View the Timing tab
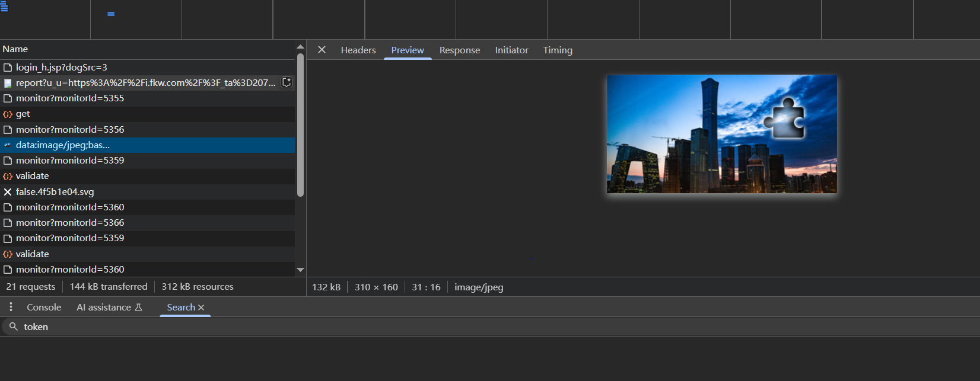Screen dimensions: 980x381 [x=558, y=50]
